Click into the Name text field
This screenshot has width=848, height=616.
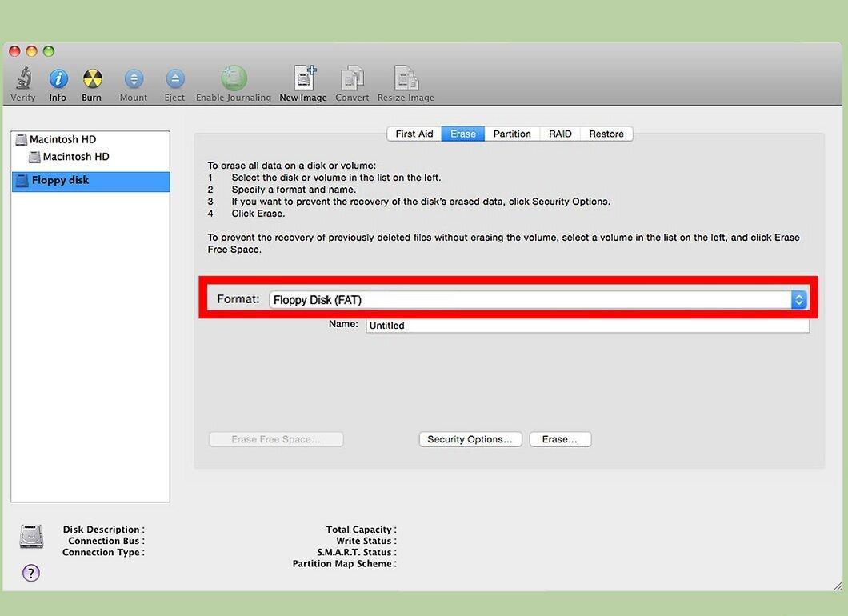pyautogui.click(x=587, y=325)
